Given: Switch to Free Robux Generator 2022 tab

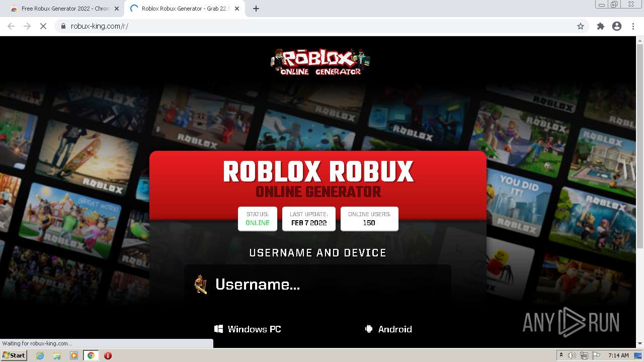Looking at the screenshot, I should point(64,9).
